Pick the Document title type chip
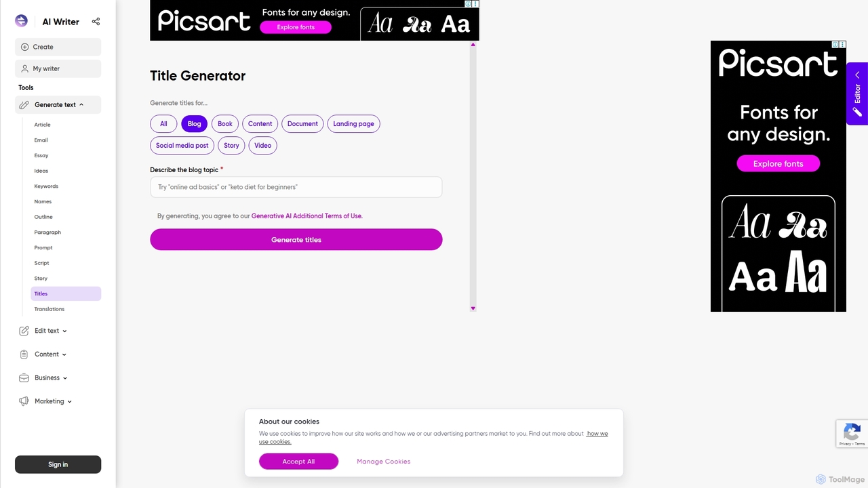868x488 pixels. pyautogui.click(x=302, y=124)
